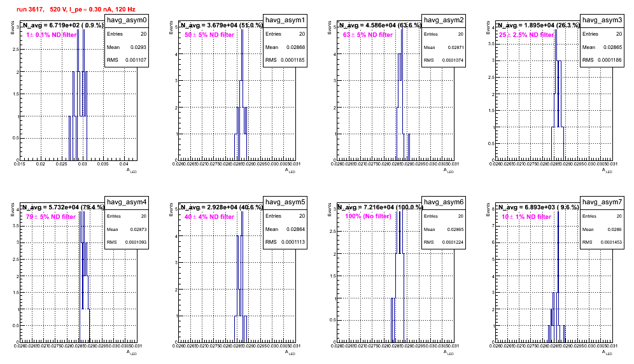Click Mean 0.0286 in havg_asym7 stats
The width and height of the screenshot is (634, 364).
tap(602, 229)
